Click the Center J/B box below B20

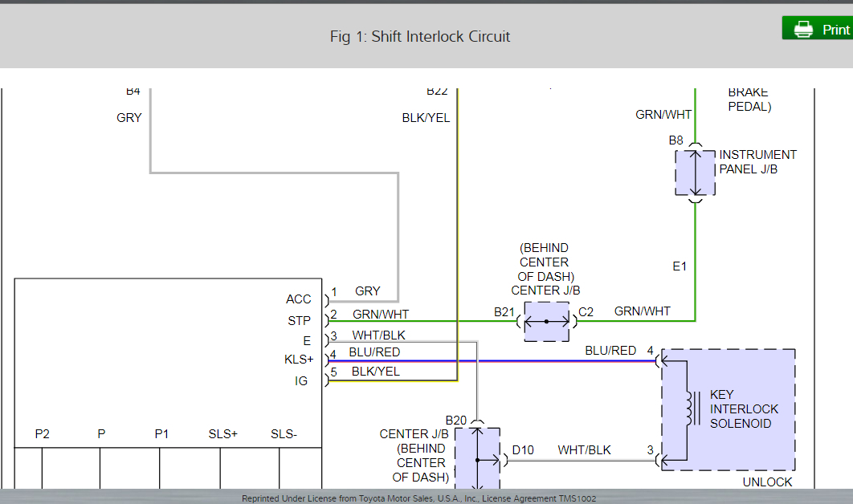point(477,459)
